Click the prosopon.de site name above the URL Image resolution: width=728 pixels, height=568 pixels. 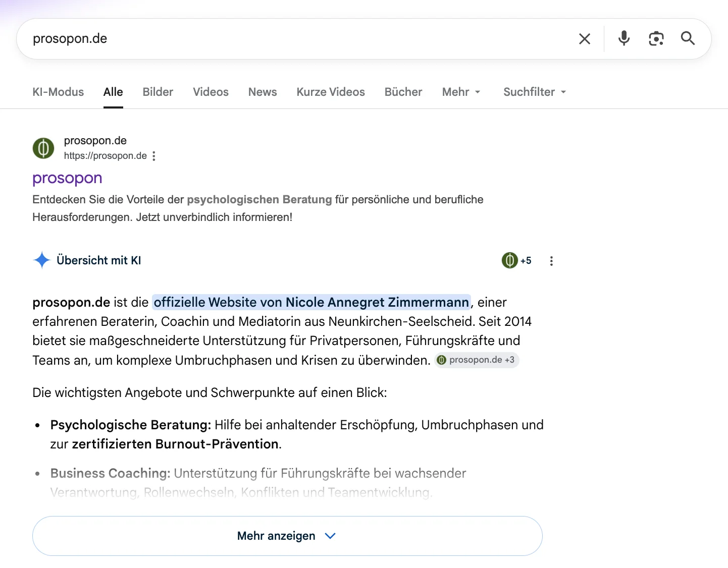(95, 141)
